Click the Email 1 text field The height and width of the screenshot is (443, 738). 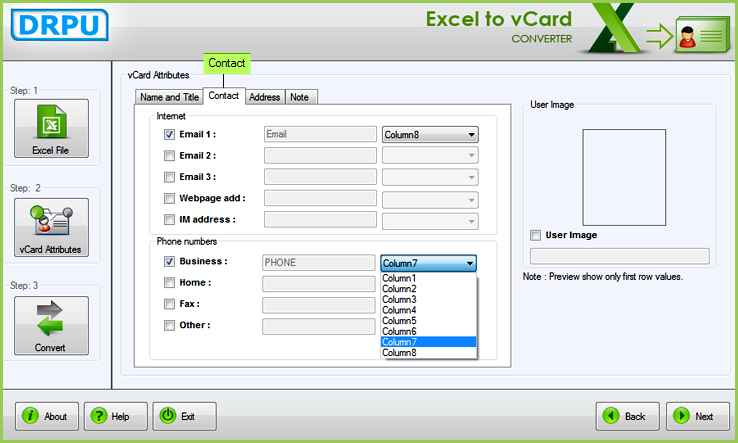(x=320, y=134)
